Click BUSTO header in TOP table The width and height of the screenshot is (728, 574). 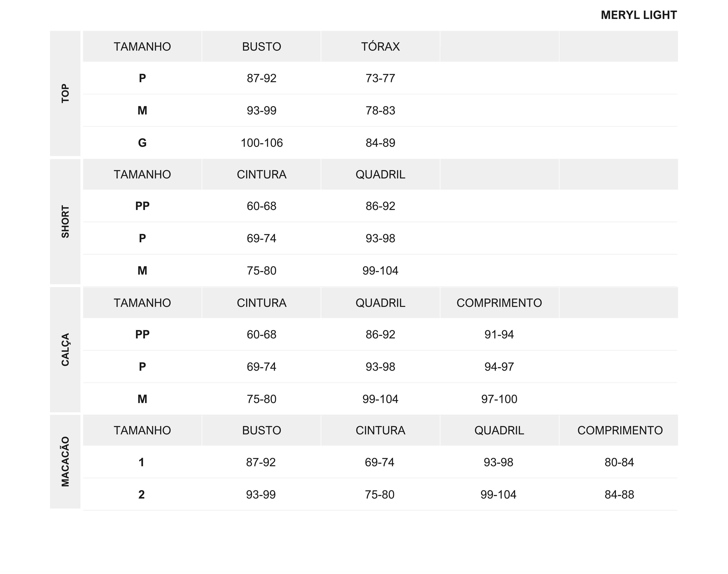(261, 46)
